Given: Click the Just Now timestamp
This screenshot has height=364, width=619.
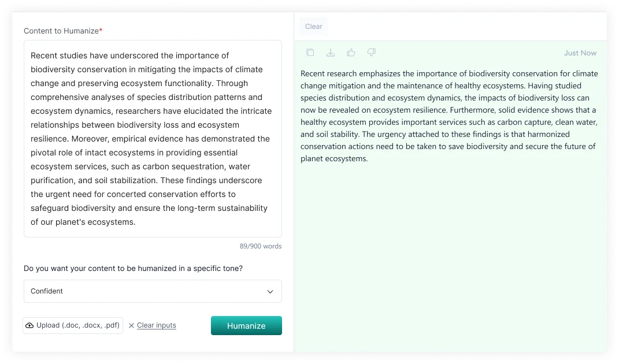Looking at the screenshot, I should pyautogui.click(x=580, y=53).
